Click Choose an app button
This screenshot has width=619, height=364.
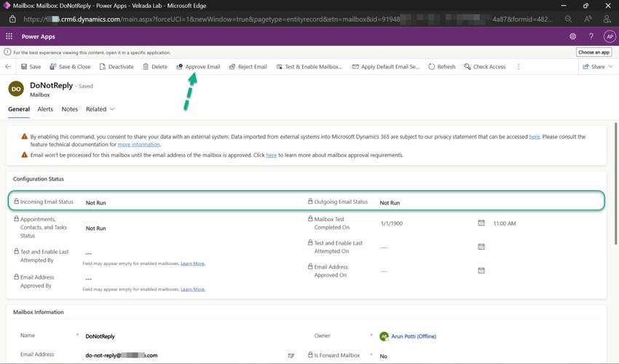[x=594, y=52]
